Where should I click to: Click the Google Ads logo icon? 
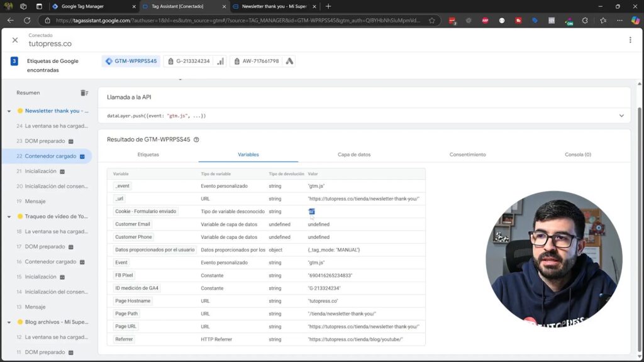tap(289, 61)
